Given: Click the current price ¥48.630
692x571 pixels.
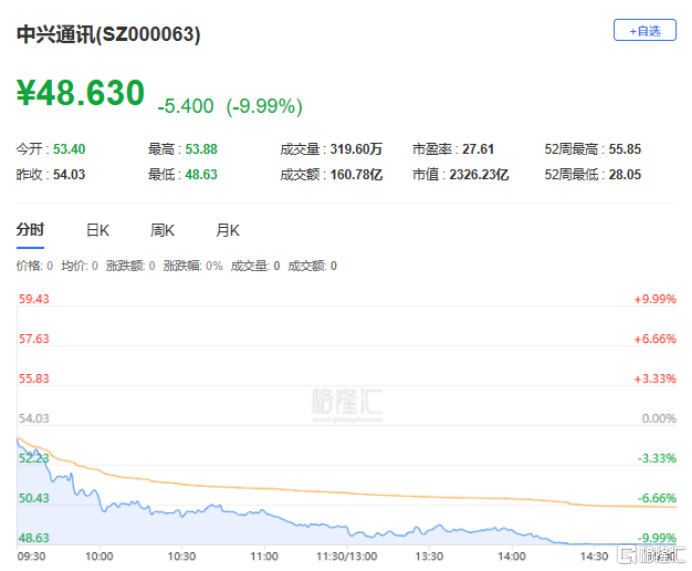Looking at the screenshot, I should [81, 93].
